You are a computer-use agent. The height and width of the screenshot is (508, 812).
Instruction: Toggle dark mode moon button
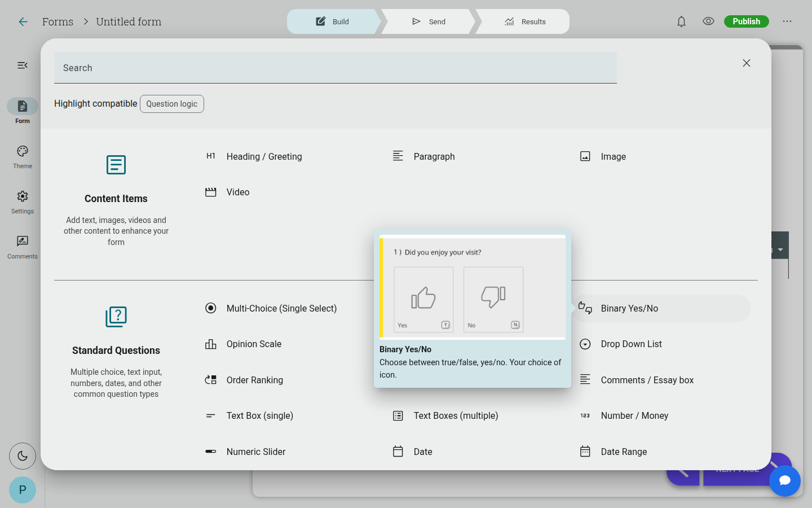[x=23, y=456]
